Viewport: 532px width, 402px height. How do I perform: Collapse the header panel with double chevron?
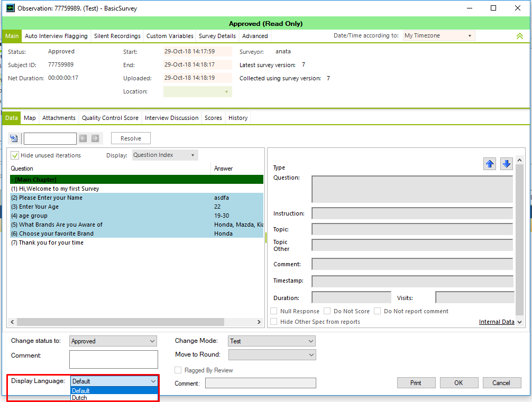point(520,36)
